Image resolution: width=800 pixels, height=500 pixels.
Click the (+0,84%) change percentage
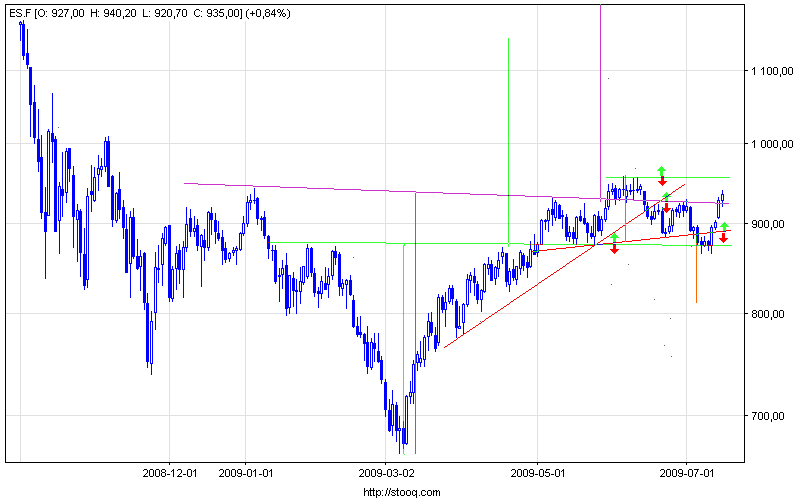pyautogui.click(x=268, y=14)
